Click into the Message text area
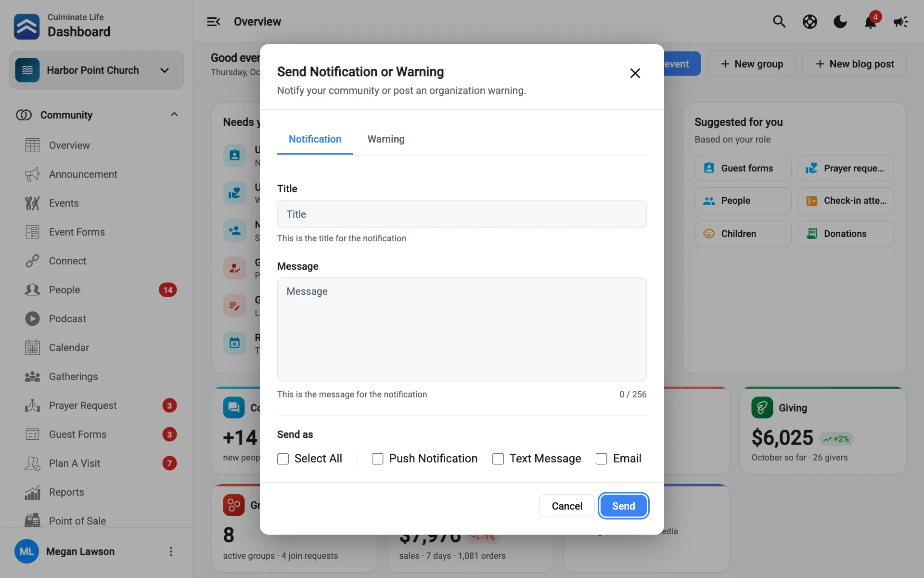Image resolution: width=924 pixels, height=578 pixels. [x=462, y=329]
